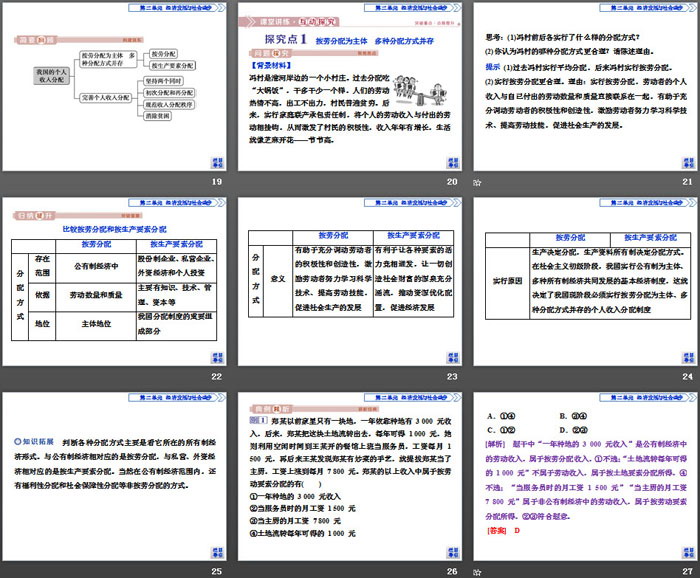Click slide number label 20
The width and height of the screenshot is (700, 578).
452,182
